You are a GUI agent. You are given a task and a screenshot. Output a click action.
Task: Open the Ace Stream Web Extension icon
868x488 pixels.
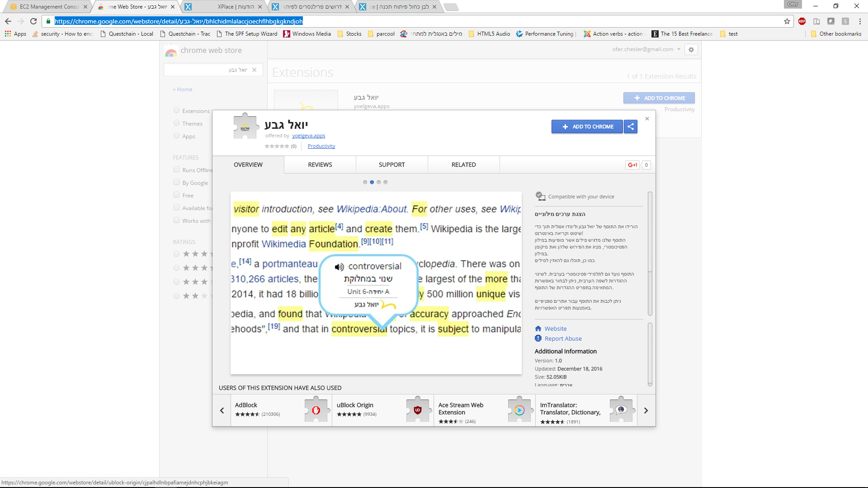519,410
